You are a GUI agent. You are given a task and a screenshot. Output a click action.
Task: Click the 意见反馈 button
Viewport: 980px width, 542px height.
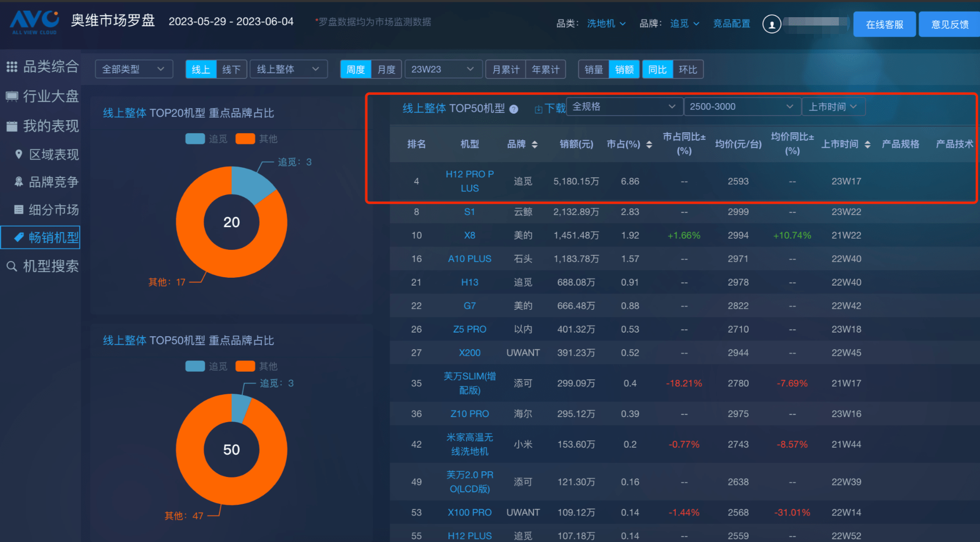click(949, 24)
